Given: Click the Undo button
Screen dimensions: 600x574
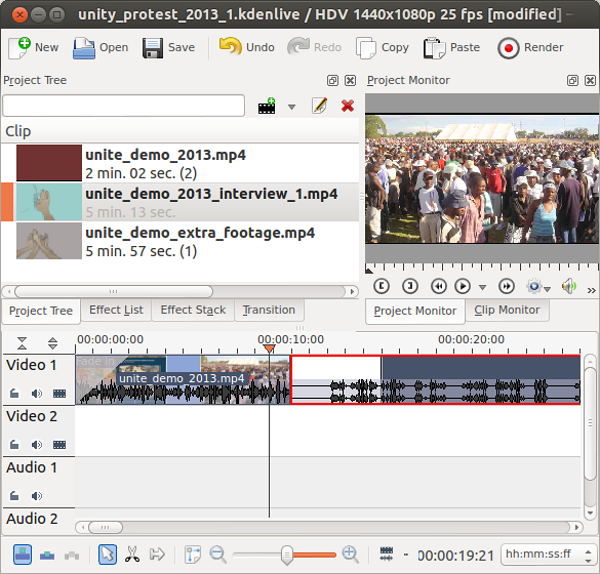Looking at the screenshot, I should (246, 47).
